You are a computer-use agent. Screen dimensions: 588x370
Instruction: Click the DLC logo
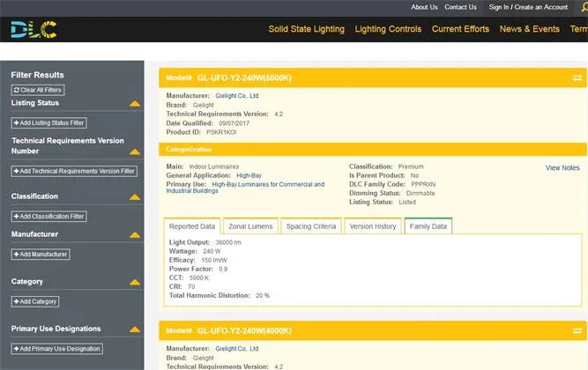pyautogui.click(x=33, y=29)
